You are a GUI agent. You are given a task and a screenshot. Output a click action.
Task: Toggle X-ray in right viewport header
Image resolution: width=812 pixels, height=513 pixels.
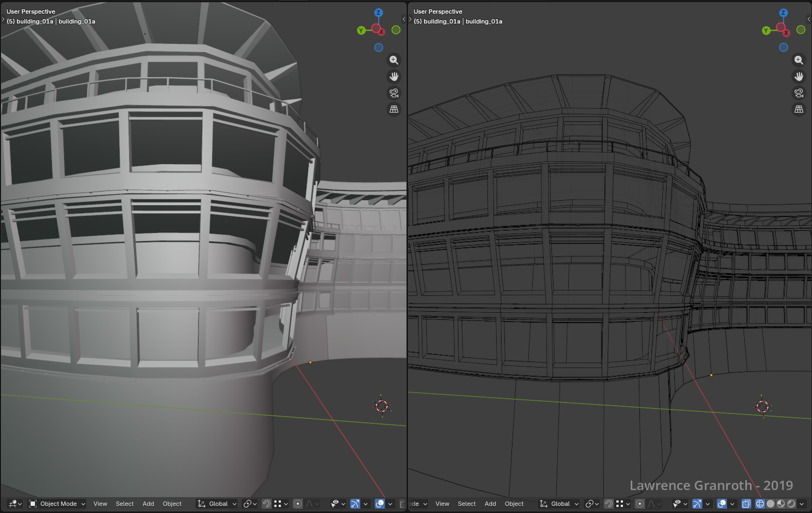pyautogui.click(x=746, y=504)
